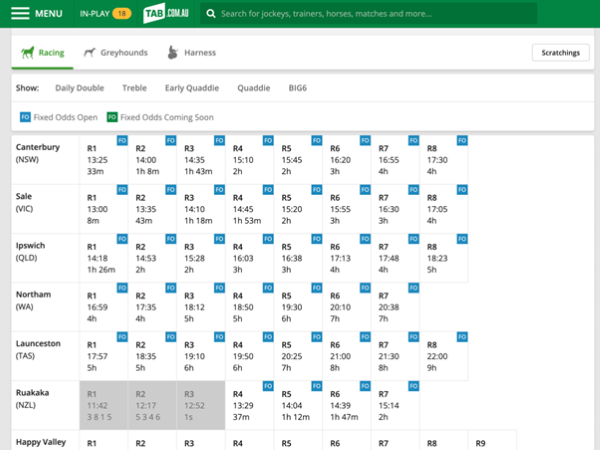Show BIG6 races

click(297, 88)
